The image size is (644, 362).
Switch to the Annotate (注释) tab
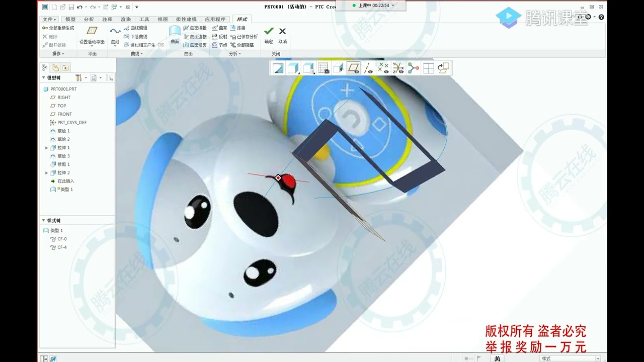107,19
